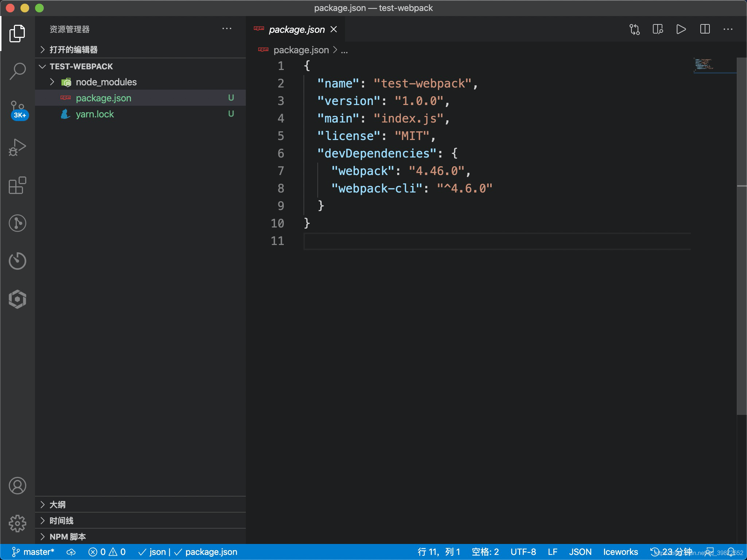
Task: Open the Manage gear icon
Action: pos(17,524)
